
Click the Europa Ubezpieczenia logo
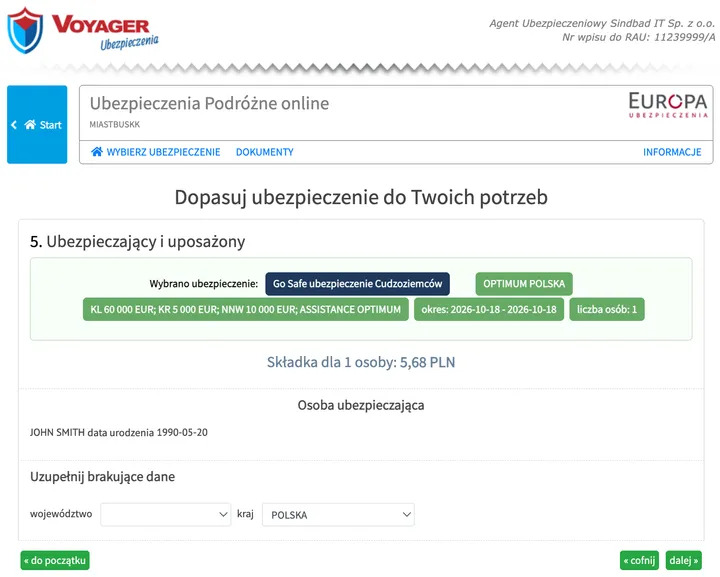(668, 105)
